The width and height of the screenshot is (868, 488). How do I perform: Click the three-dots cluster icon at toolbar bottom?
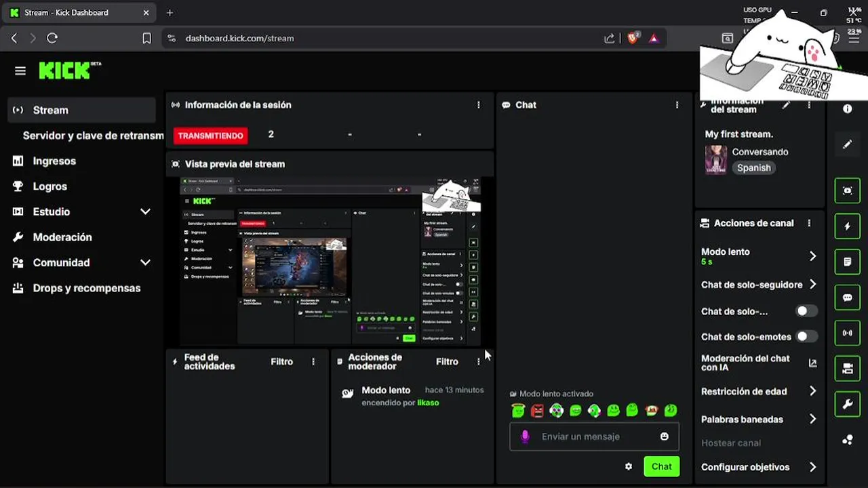[x=847, y=440]
